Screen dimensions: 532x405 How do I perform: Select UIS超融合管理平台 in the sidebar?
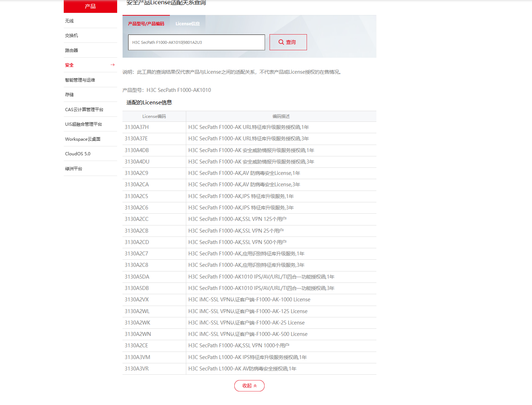pos(83,124)
